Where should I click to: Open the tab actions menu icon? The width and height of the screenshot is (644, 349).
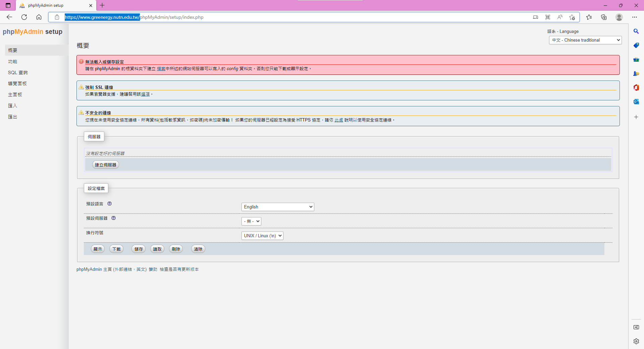[8, 5]
